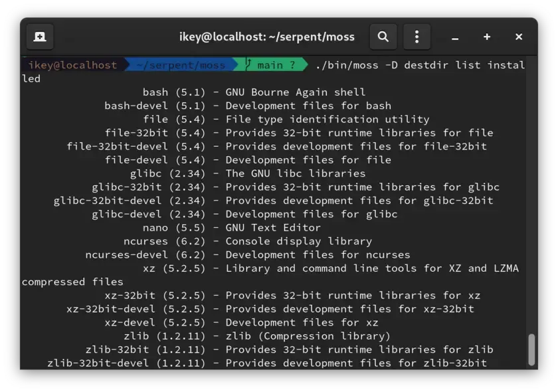
Task: Maximize the terminal window
Action: 487,37
